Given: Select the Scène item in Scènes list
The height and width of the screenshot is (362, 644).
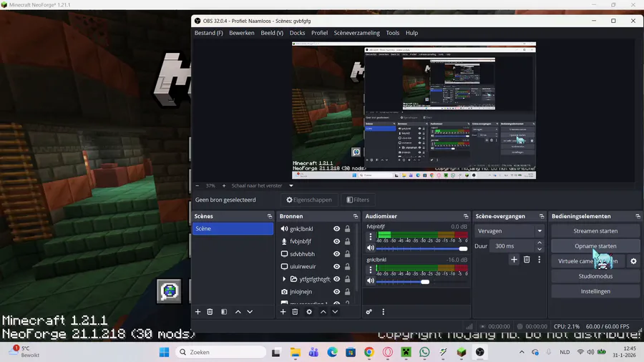Looking at the screenshot, I should point(233,229).
